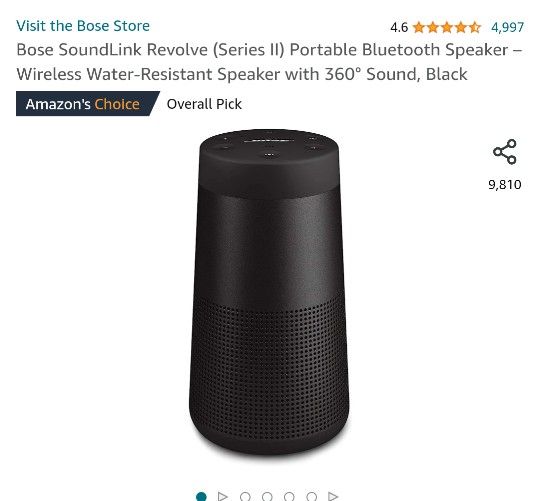Click the Bose logo atop the speaker
This screenshot has width=539, height=501.
(269, 140)
